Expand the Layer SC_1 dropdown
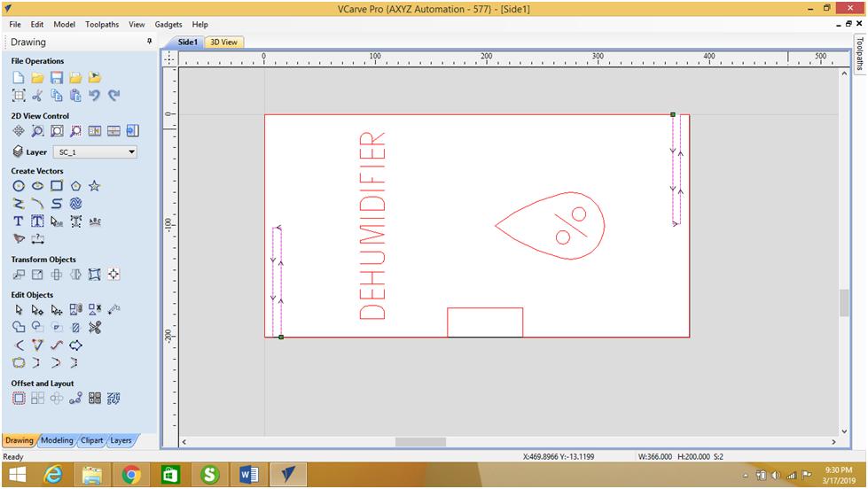The width and height of the screenshot is (868, 489). pos(132,151)
